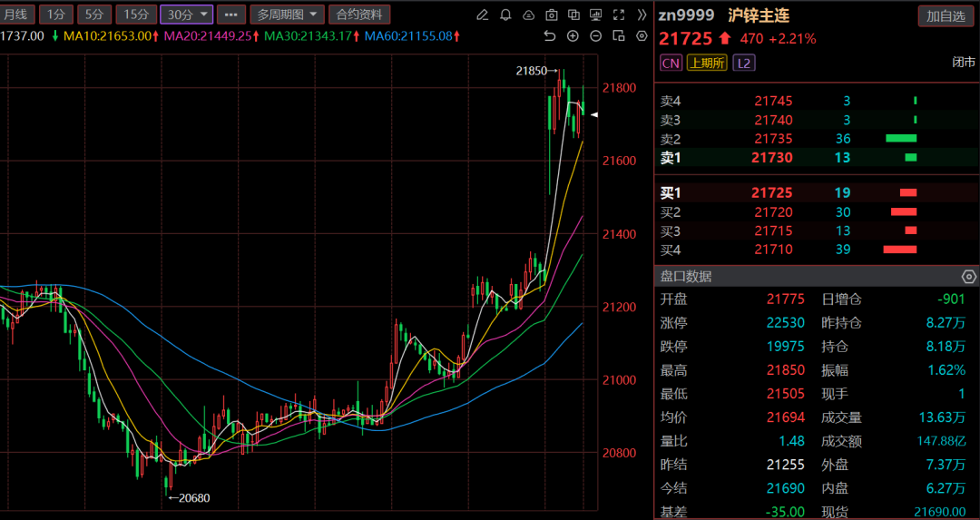Click the 日增仓 value -901
The height and width of the screenshot is (520, 980).
(x=951, y=299)
